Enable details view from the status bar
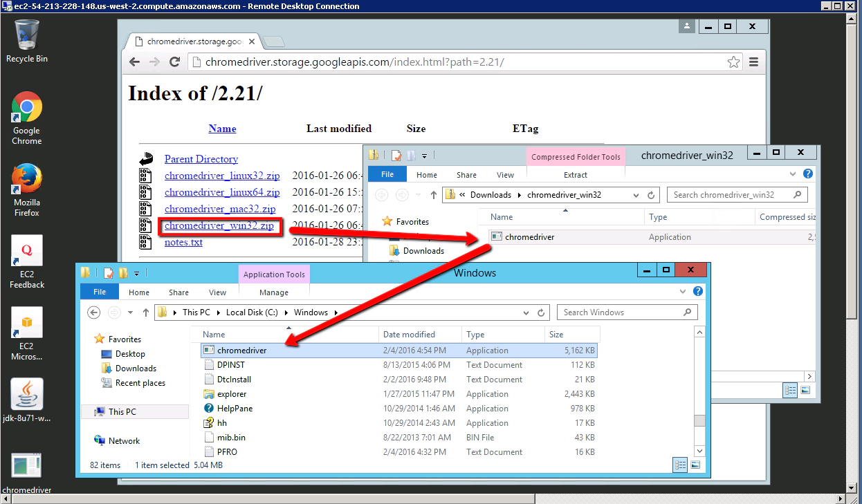Screen dimensions: 862x504 tap(680, 465)
